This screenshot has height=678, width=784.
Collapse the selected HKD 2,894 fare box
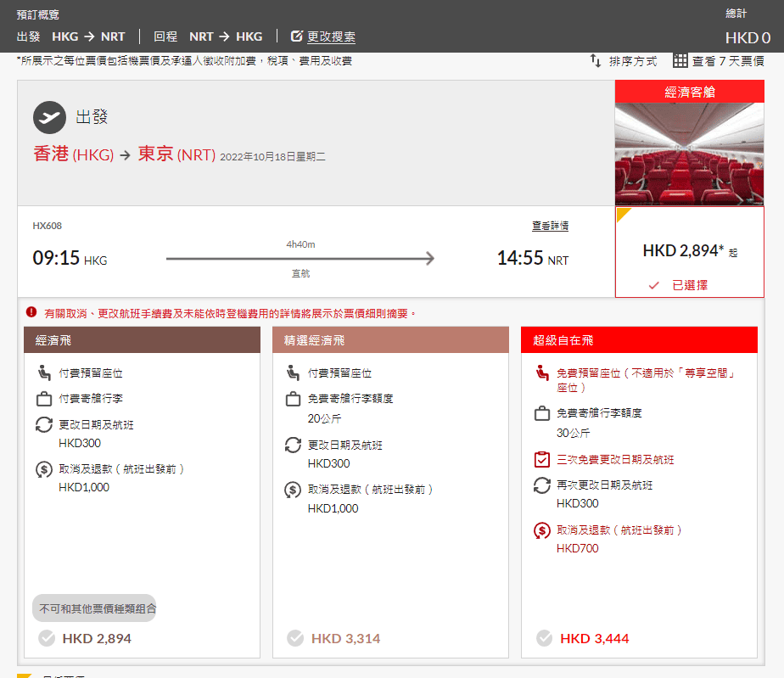689,252
